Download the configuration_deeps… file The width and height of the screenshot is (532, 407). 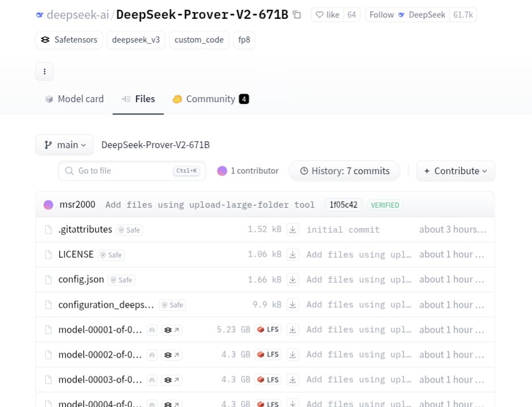pyautogui.click(x=293, y=305)
